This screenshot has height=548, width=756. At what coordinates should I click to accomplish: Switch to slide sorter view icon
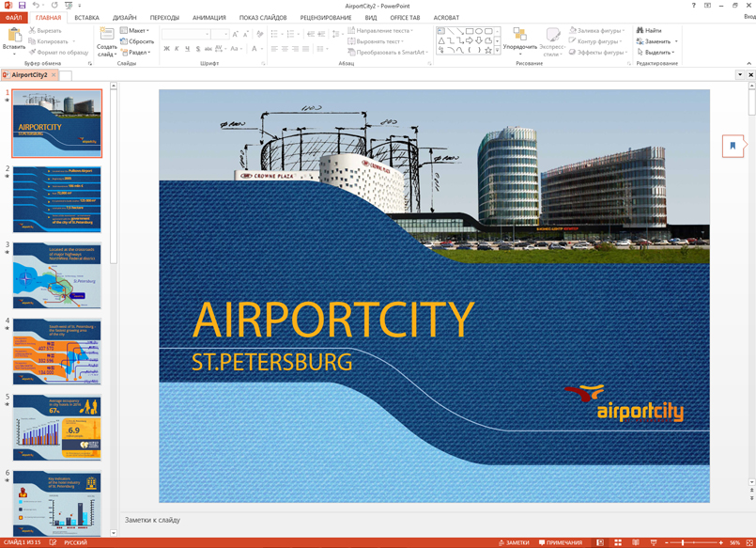coord(618,542)
